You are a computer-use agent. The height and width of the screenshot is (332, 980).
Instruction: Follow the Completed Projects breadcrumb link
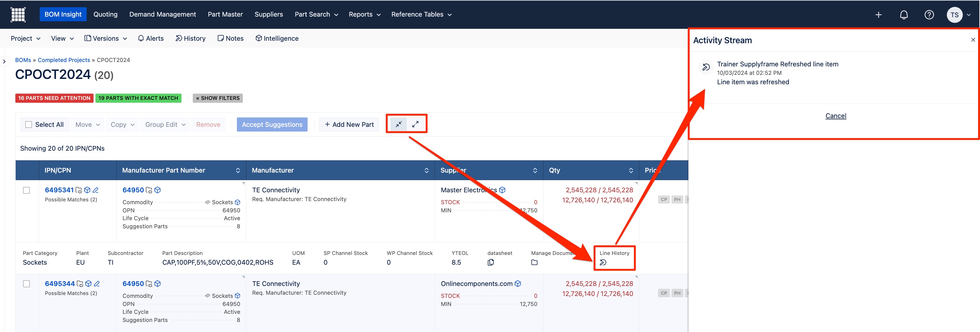64,60
